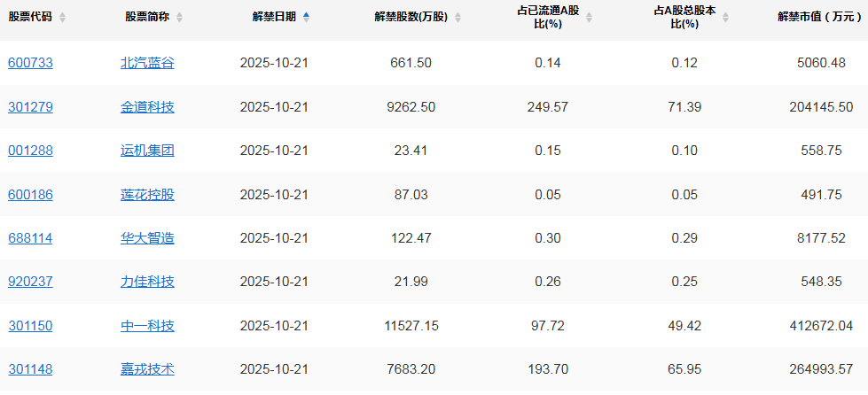The width and height of the screenshot is (868, 395).
Task: Select the 2025-10-21 date in 北汽蓝谷 row
Action: click(x=274, y=63)
